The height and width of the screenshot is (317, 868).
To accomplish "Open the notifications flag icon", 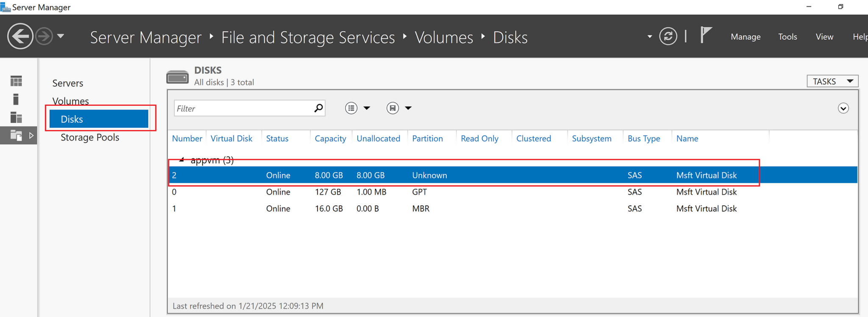I will click(x=705, y=35).
